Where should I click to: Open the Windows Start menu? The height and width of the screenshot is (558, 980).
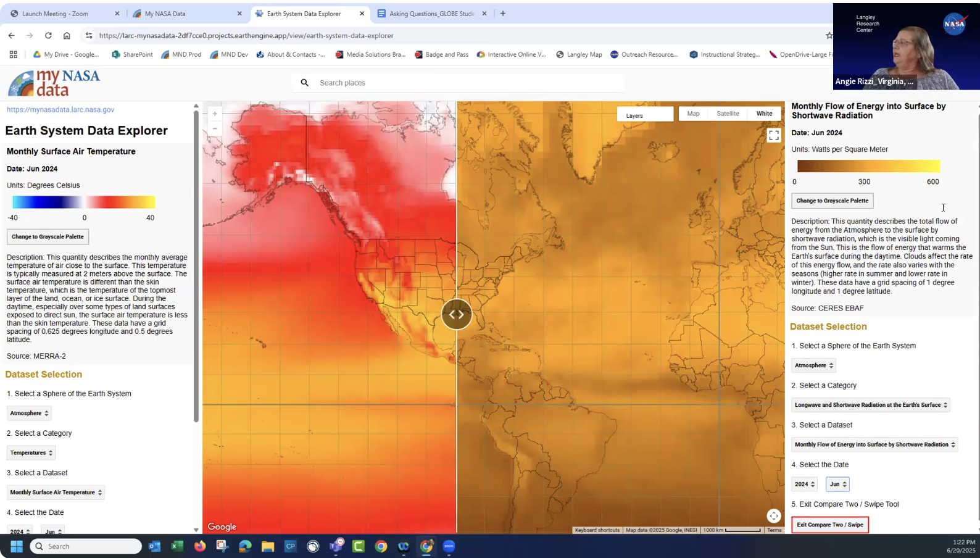17,546
